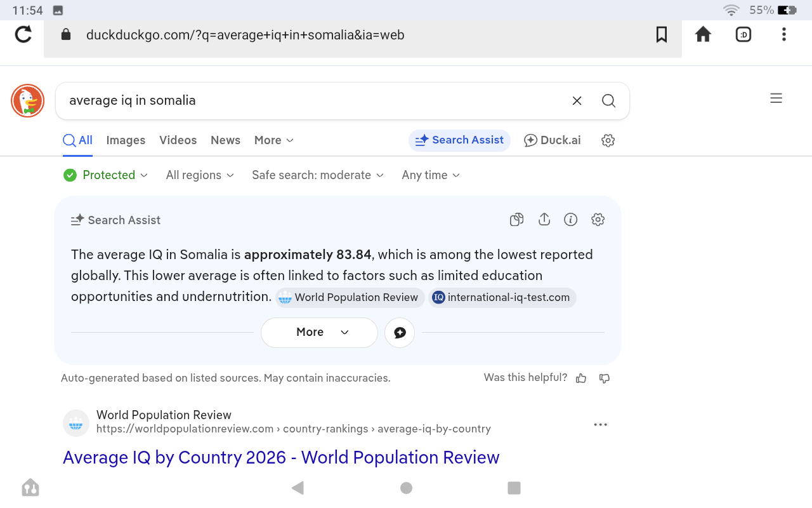
Task: Copy the Search Assist answer
Action: [x=517, y=220]
